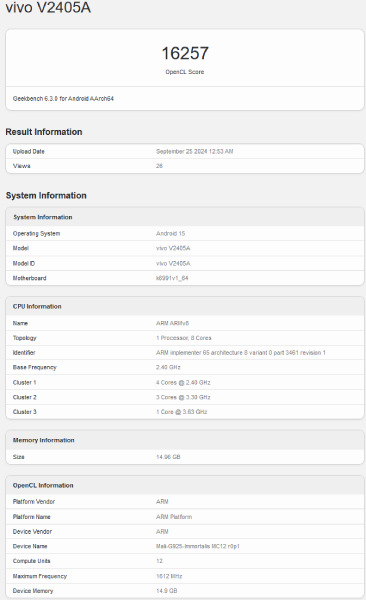Click the "ARM ARMv8" CPU name value

point(172,323)
